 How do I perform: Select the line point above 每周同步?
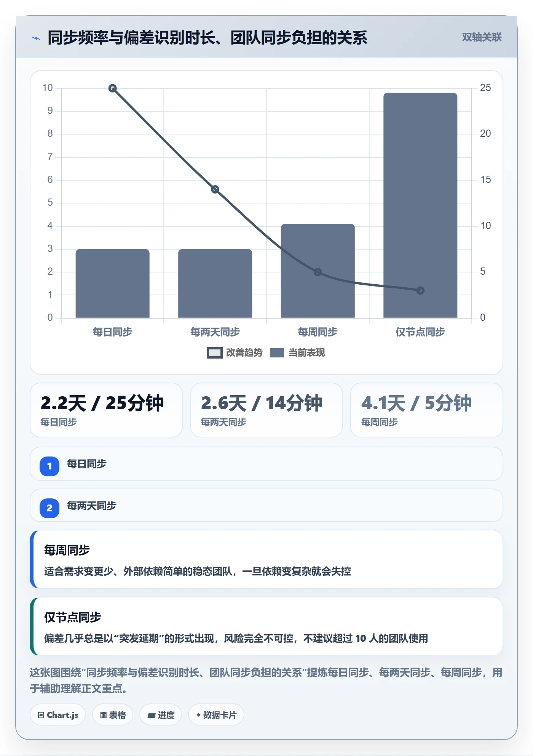click(x=318, y=272)
